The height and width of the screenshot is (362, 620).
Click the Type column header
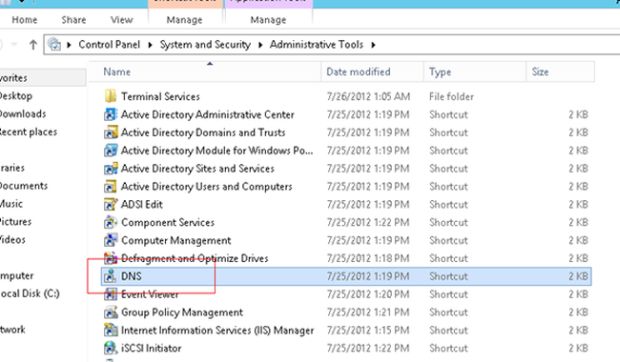[x=440, y=72]
